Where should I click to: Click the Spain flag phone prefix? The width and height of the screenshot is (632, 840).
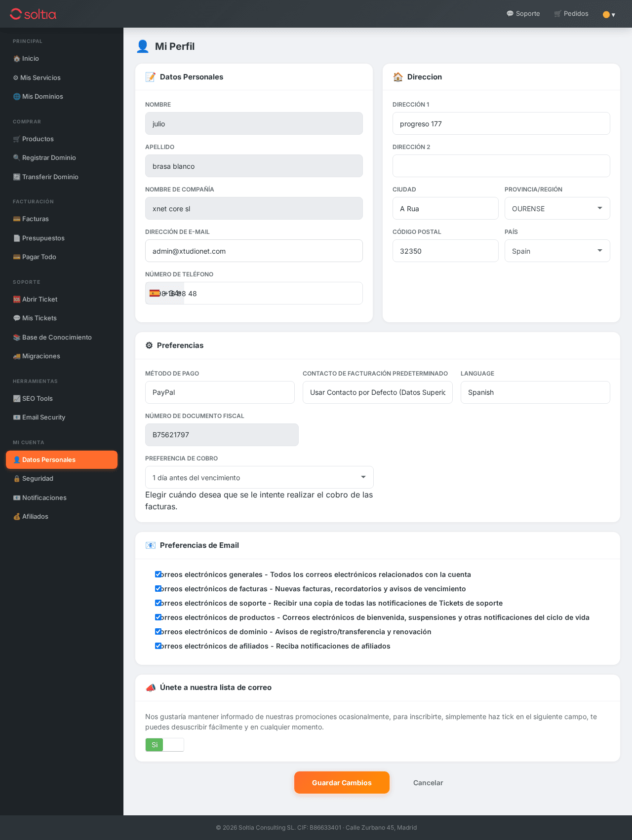[x=155, y=293]
